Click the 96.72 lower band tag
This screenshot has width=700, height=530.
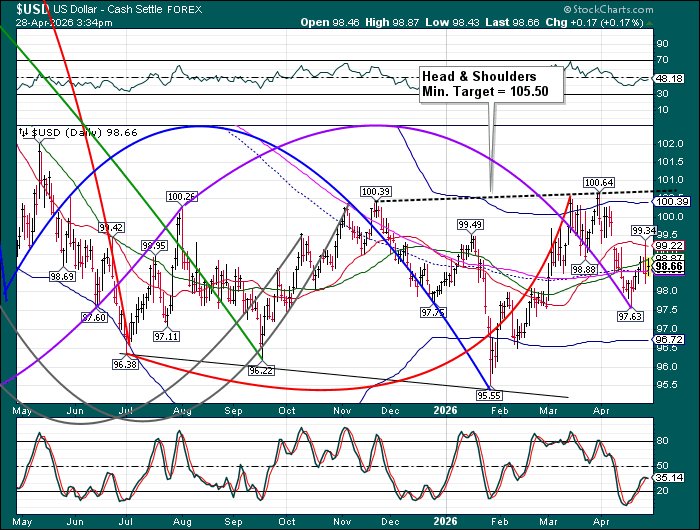[x=667, y=340]
